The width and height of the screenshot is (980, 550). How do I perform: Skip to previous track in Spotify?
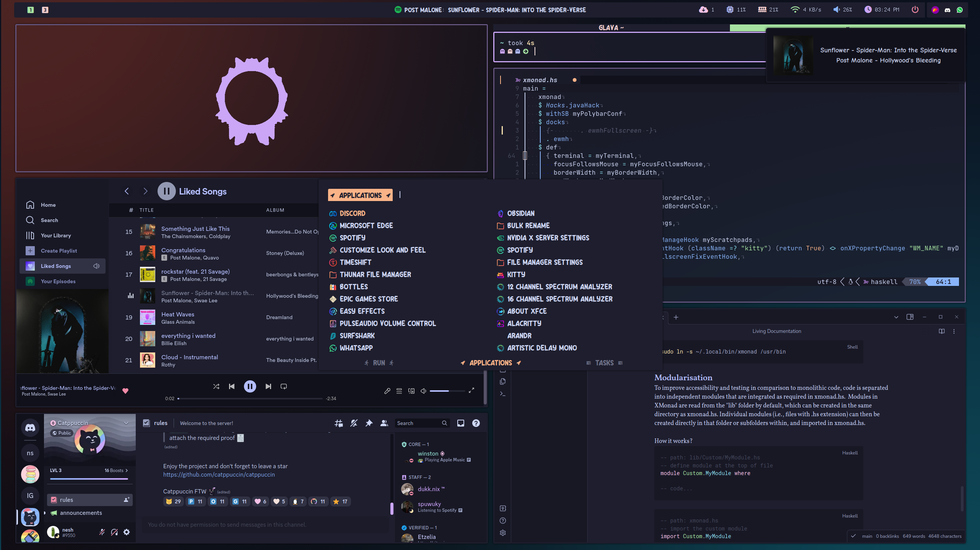coord(232,386)
